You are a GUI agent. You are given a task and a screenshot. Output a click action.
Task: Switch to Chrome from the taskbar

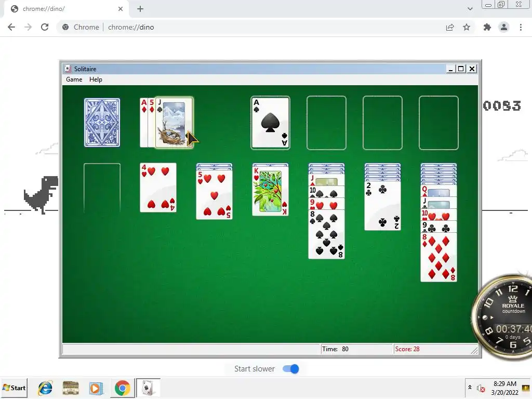(x=122, y=388)
